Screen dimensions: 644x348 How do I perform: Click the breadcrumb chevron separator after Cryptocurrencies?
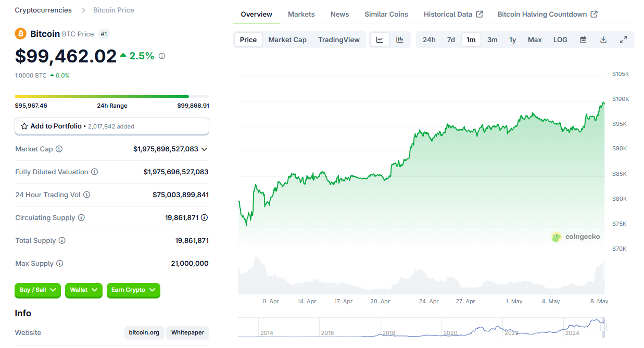click(83, 10)
